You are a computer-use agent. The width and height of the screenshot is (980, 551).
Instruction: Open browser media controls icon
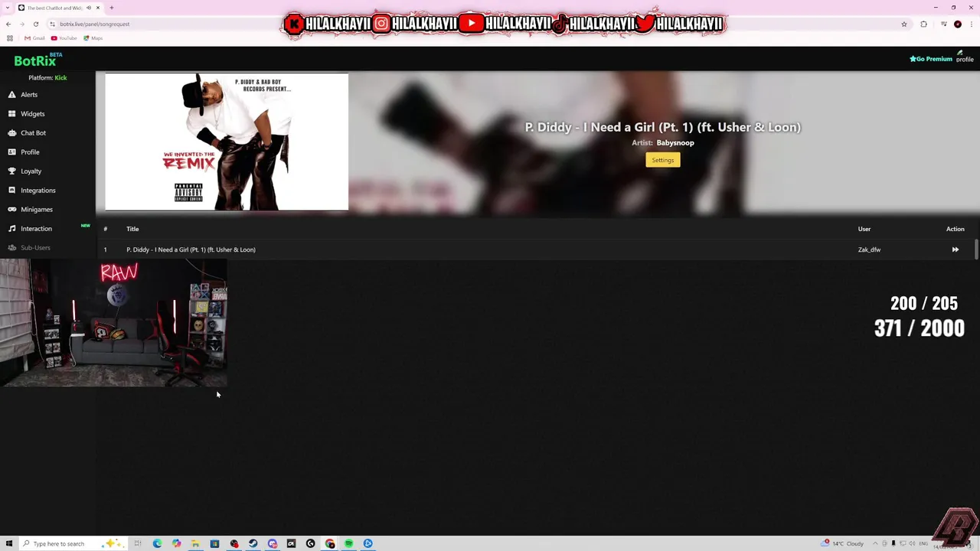coord(943,24)
